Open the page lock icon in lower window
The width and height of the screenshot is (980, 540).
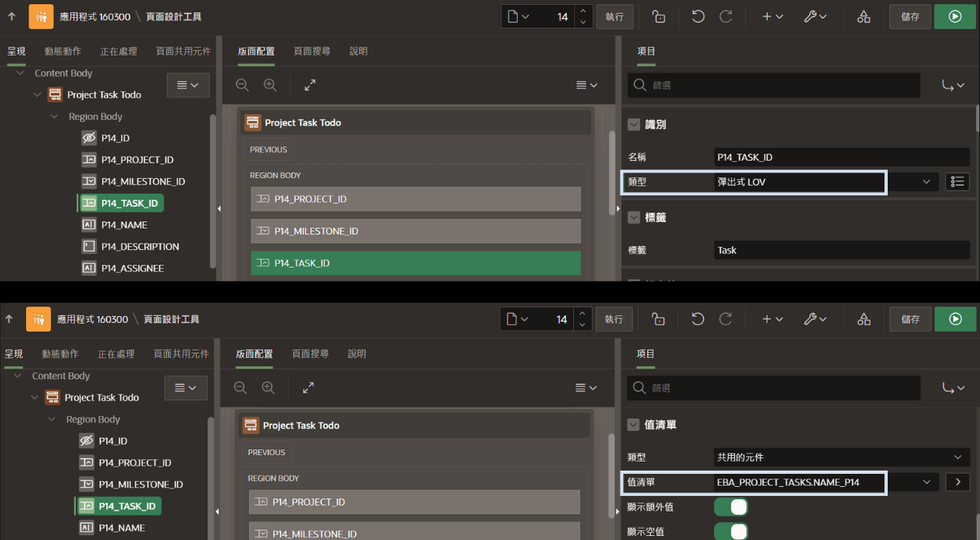pyautogui.click(x=658, y=319)
